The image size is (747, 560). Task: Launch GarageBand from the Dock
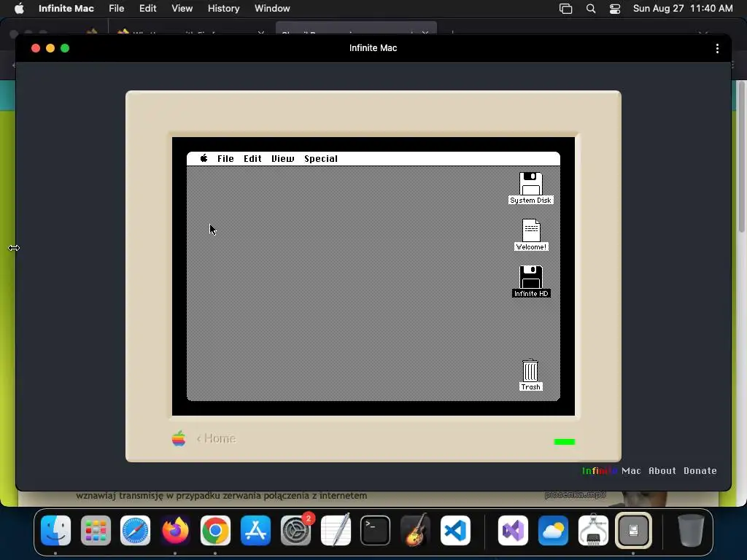pos(415,530)
